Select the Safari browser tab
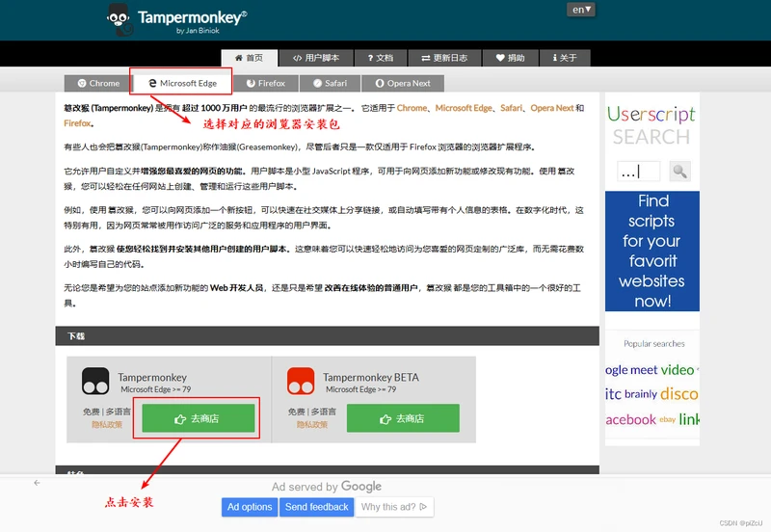 pos(330,83)
